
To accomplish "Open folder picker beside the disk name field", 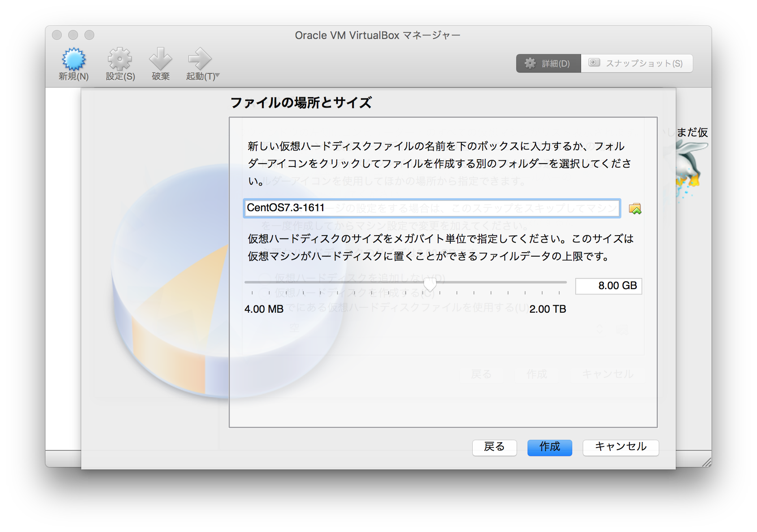I will click(636, 208).
